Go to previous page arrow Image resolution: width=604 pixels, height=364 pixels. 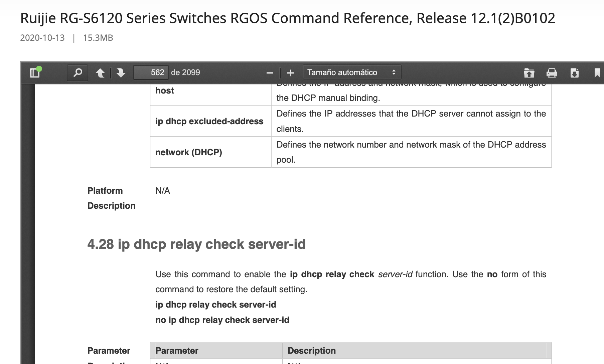coord(100,72)
